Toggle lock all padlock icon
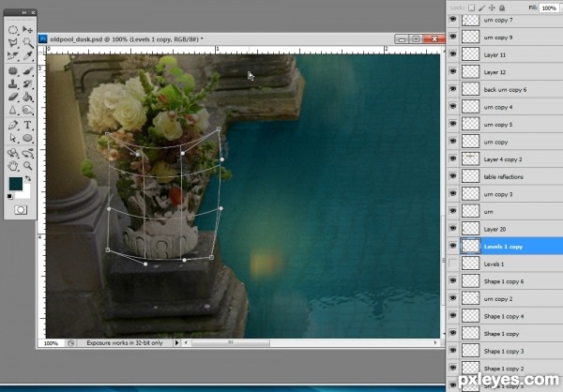Viewport: 563px width, 392px height. 502,8
